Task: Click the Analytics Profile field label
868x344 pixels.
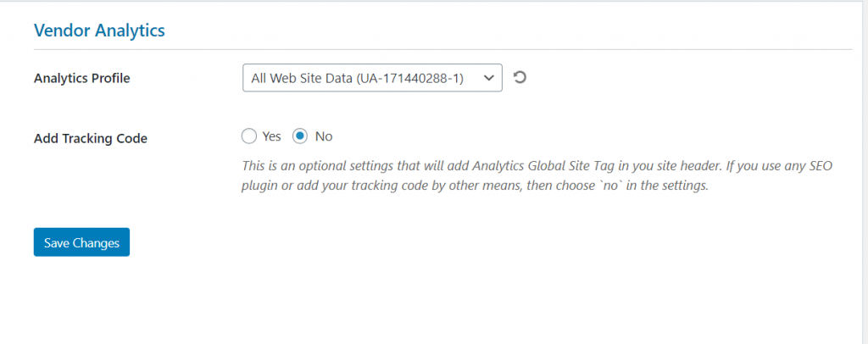Action: click(82, 79)
